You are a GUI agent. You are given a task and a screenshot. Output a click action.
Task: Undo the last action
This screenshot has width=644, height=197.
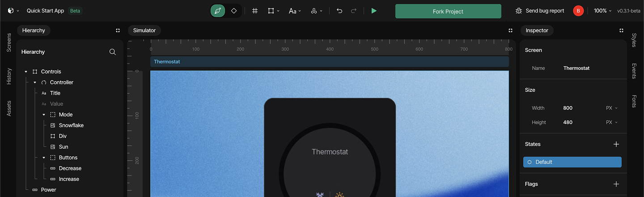click(339, 11)
